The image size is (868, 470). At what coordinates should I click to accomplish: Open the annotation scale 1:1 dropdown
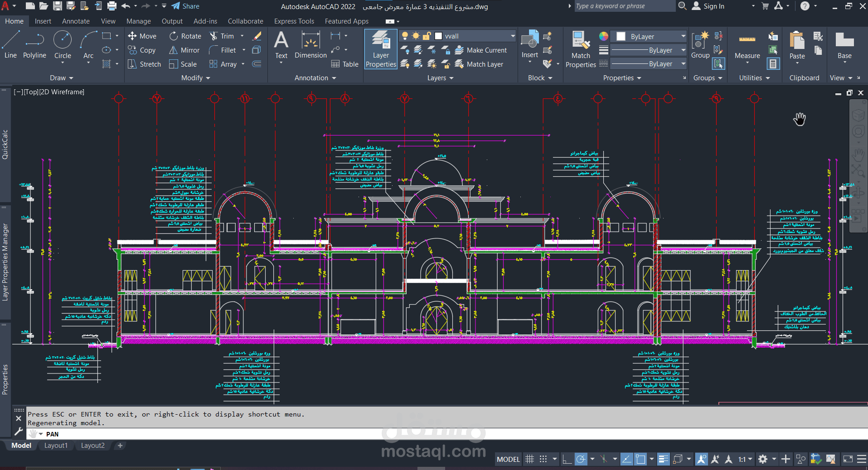coord(746,459)
